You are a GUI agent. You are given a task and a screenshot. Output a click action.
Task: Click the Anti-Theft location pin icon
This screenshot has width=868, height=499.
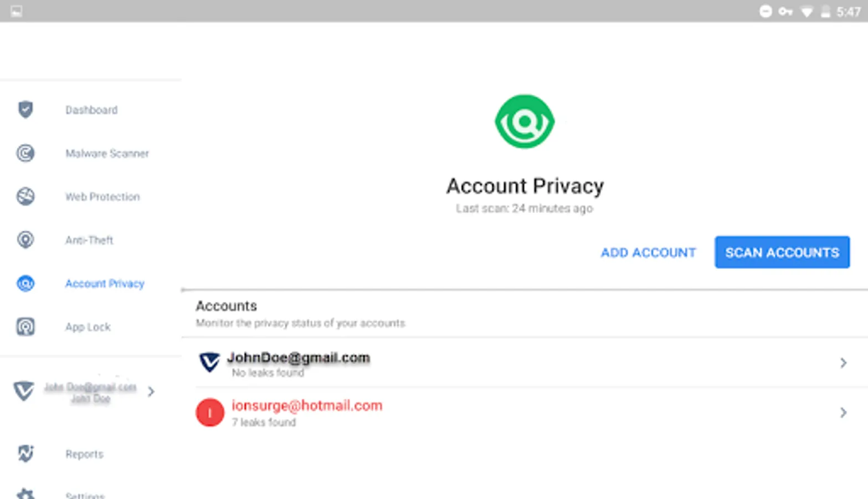[25, 240]
